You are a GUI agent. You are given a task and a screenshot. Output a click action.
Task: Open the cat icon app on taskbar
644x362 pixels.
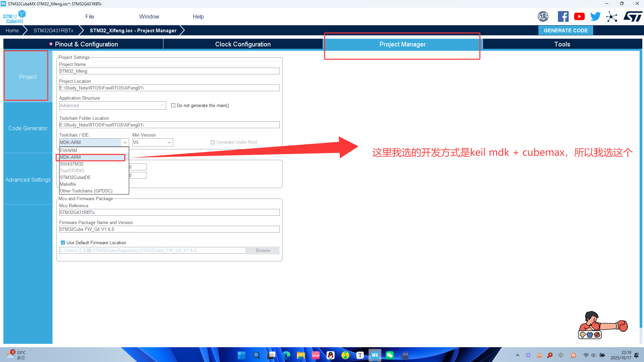click(405, 355)
